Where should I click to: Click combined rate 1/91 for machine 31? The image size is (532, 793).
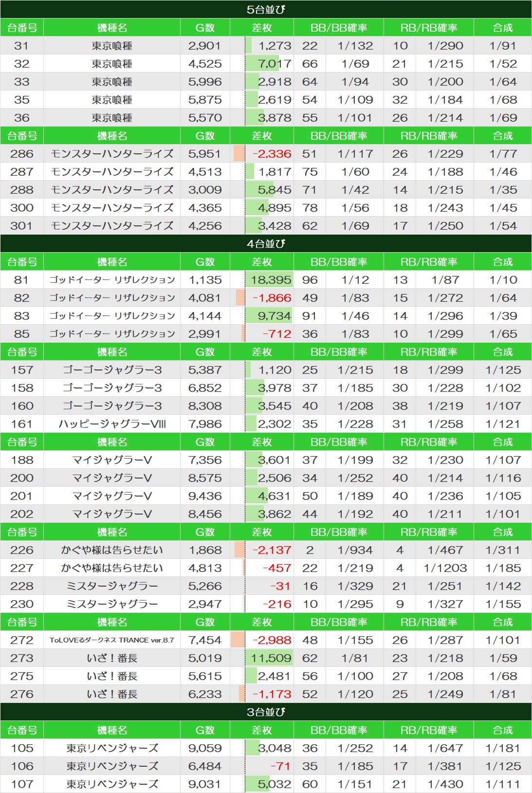pos(503,46)
